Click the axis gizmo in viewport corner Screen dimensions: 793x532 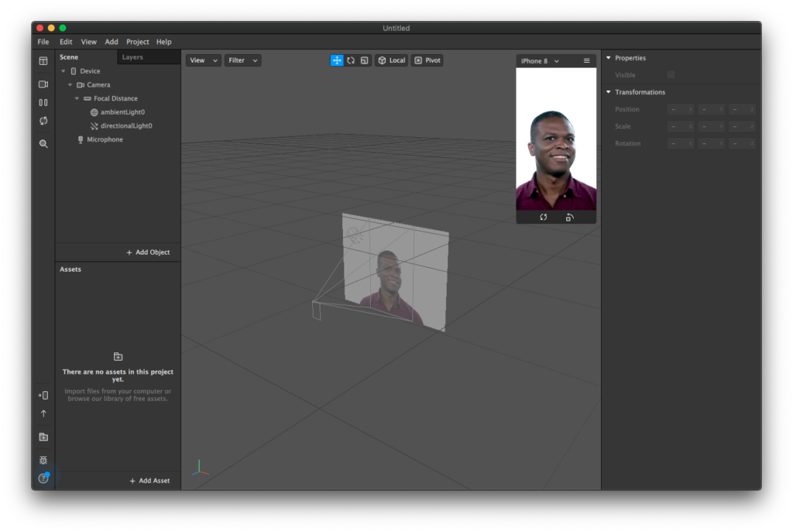pyautogui.click(x=201, y=469)
